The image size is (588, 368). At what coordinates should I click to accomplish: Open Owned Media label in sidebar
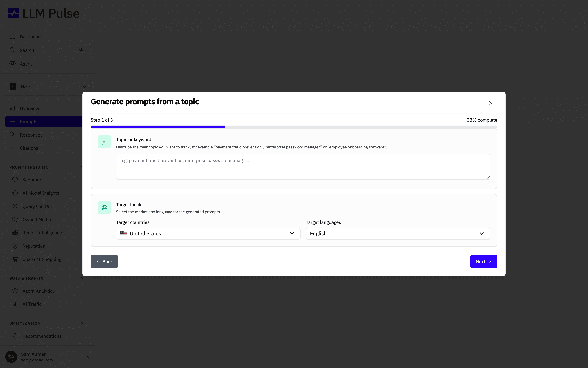(x=37, y=220)
